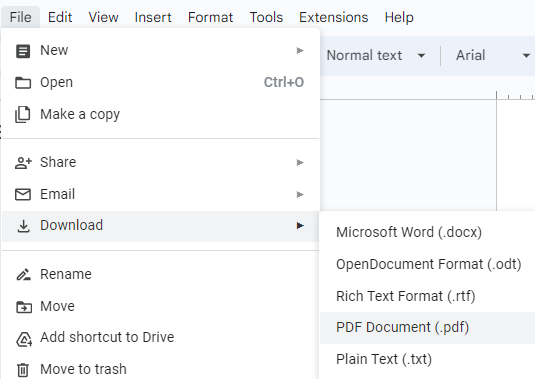Download as Microsoft Word (.docx)
The height and width of the screenshot is (379, 535).
428,232
